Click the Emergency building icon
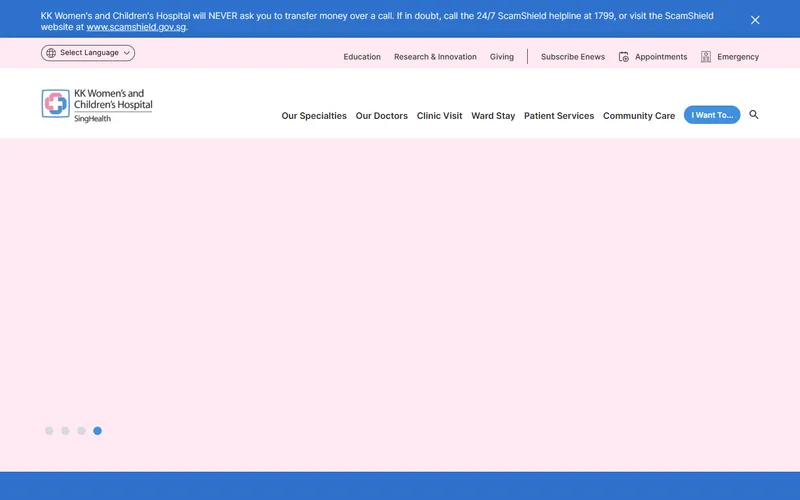Screen dimensions: 800x500 [706, 57]
